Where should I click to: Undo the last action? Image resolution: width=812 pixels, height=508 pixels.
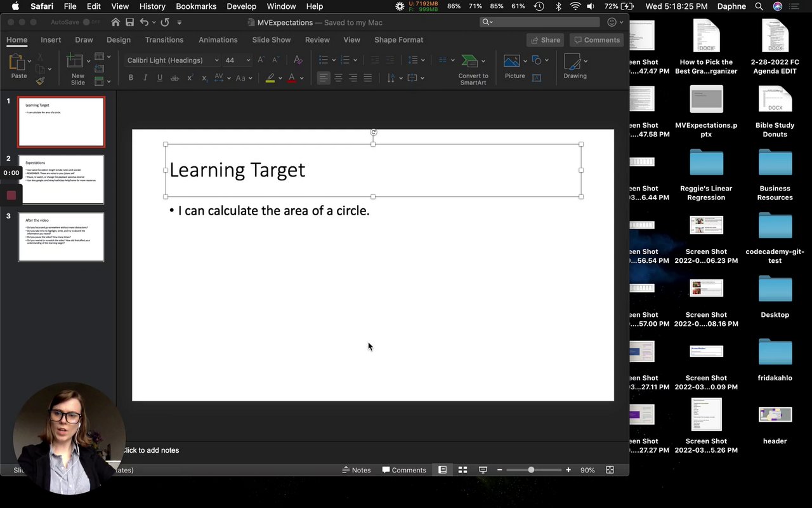[x=144, y=22]
